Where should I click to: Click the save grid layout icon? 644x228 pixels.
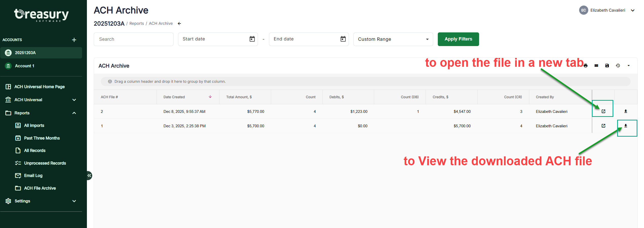tap(607, 66)
